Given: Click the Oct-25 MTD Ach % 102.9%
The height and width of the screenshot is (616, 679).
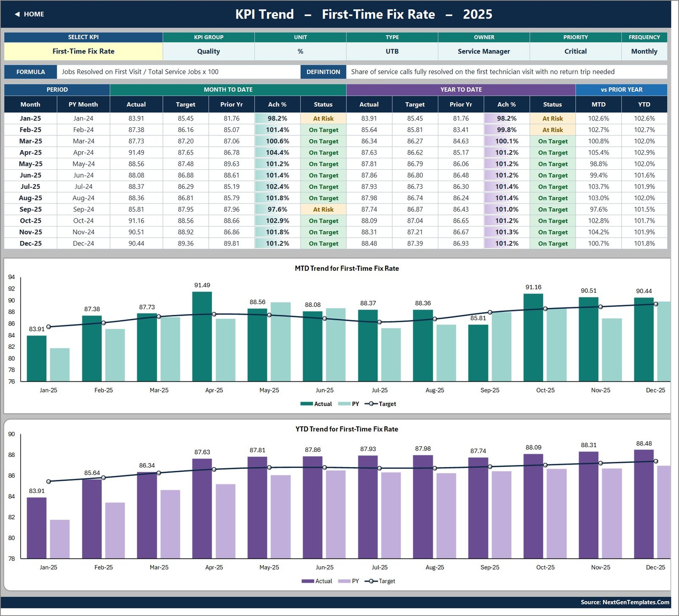Looking at the screenshot, I should [x=278, y=221].
